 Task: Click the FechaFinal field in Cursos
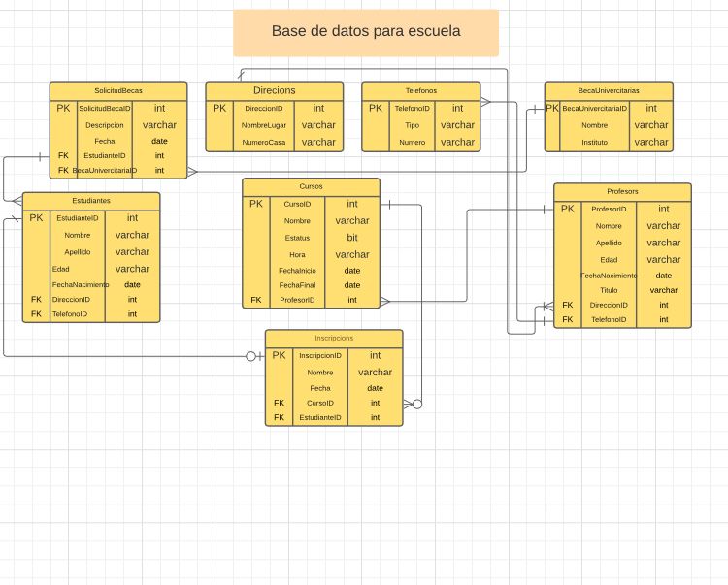[296, 285]
